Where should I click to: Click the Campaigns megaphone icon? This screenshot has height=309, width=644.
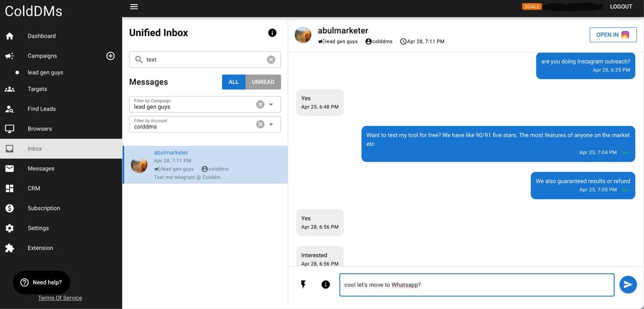pyautogui.click(x=10, y=56)
